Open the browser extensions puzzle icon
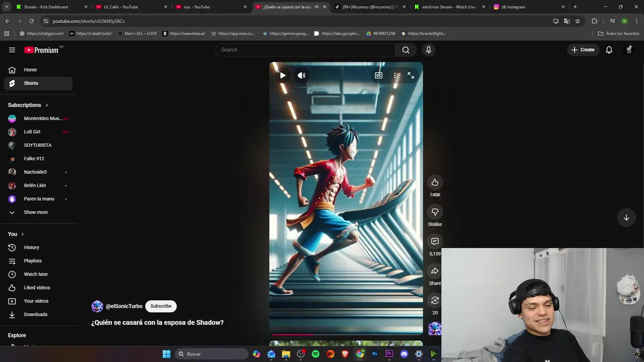This screenshot has height=362, width=644. (595, 21)
